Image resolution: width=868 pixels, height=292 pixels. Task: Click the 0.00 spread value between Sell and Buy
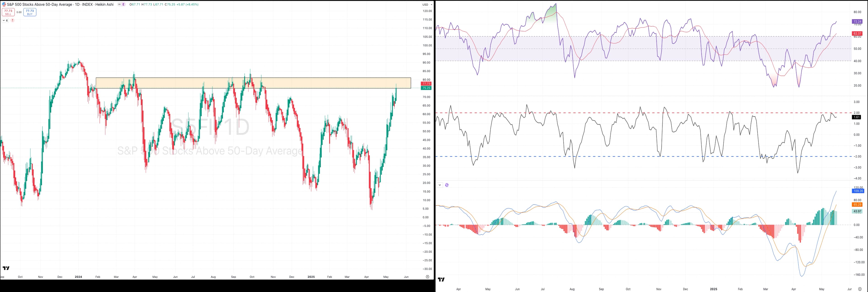tap(19, 12)
